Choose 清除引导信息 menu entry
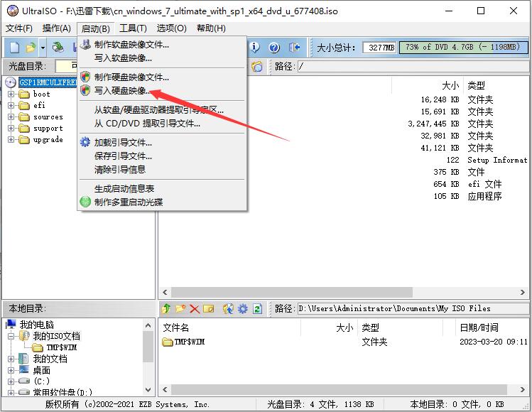This screenshot has height=412, width=532. 162,169
